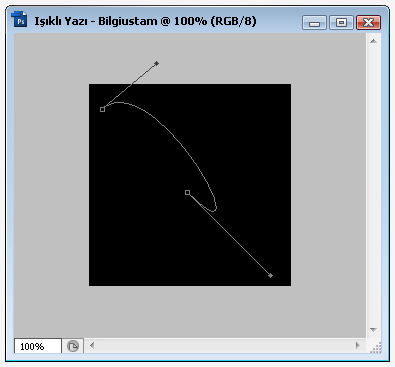This screenshot has height=367, width=395.
Task: Click the lower-right direction handle diamond
Action: [x=271, y=276]
